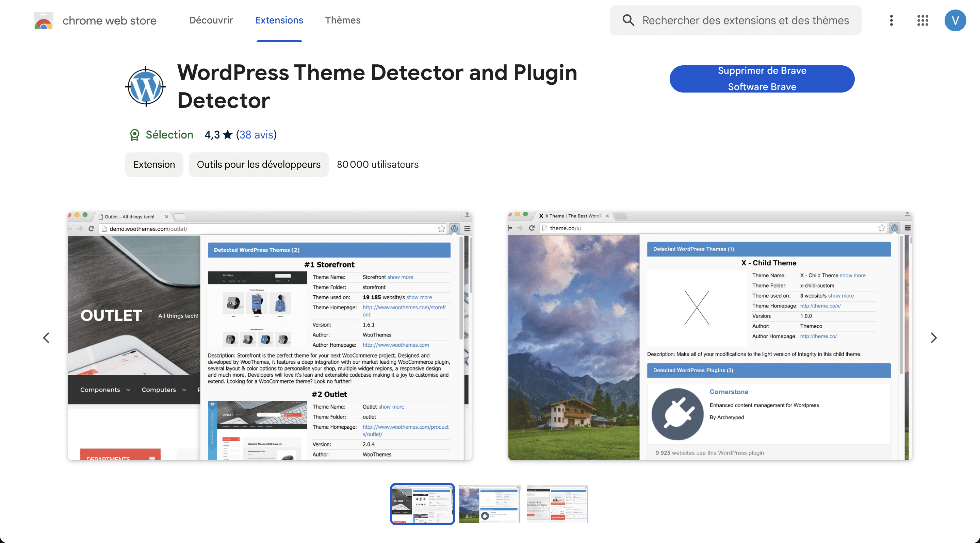The image size is (980, 543).
Task: Go to previous screenshot with left arrow
Action: pos(46,338)
